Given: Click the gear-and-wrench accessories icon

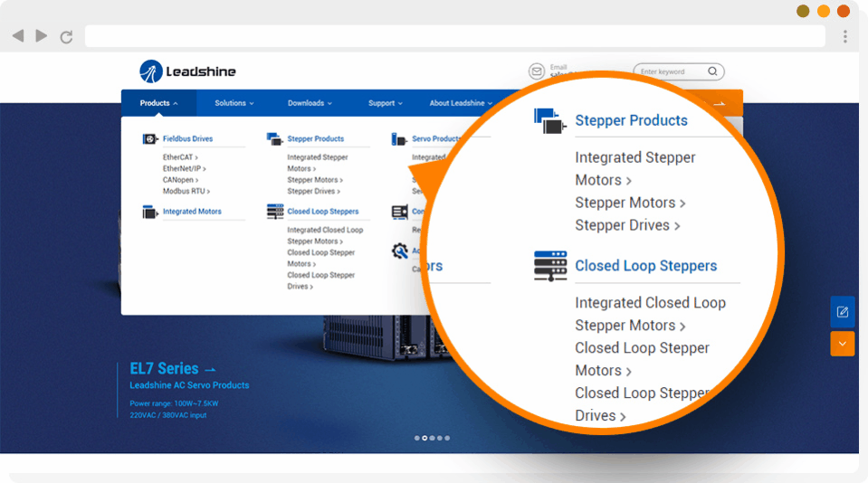Looking at the screenshot, I should click(x=400, y=251).
